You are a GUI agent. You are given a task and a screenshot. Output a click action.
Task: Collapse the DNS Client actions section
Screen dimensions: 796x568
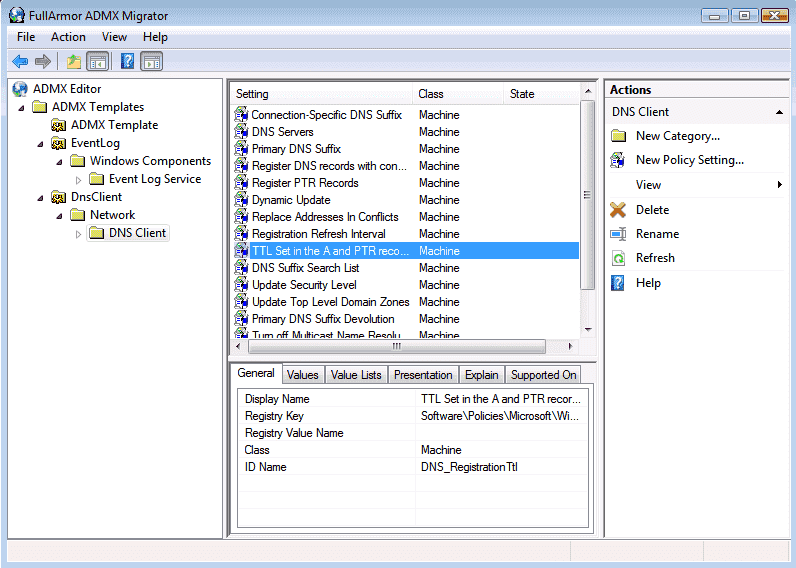point(779,112)
